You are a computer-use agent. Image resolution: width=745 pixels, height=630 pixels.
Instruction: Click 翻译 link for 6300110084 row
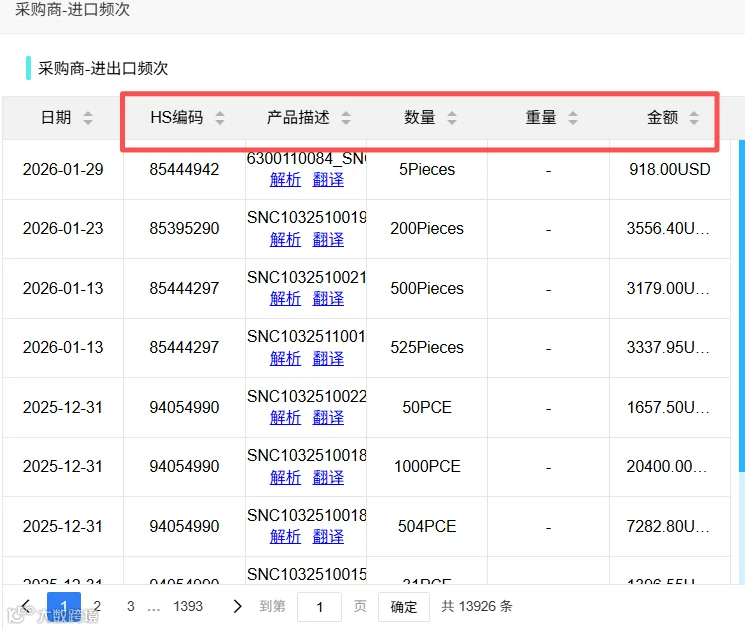[x=328, y=180]
